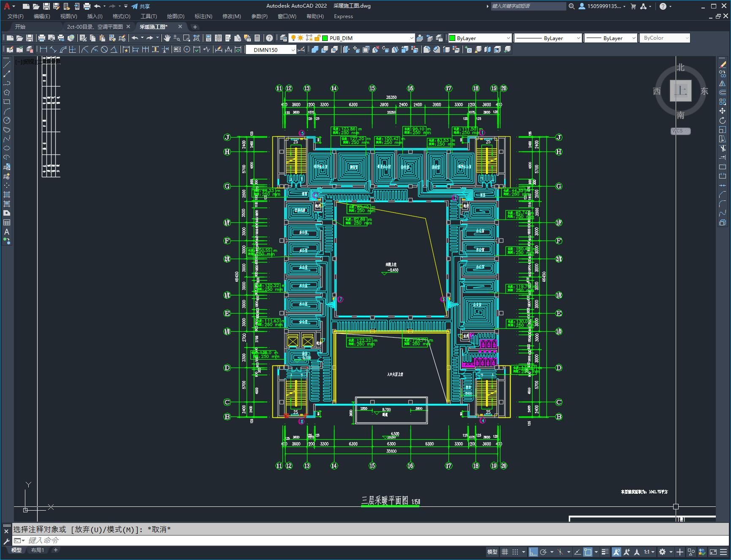Select the Line draw tool
The image size is (731, 560).
click(7, 65)
